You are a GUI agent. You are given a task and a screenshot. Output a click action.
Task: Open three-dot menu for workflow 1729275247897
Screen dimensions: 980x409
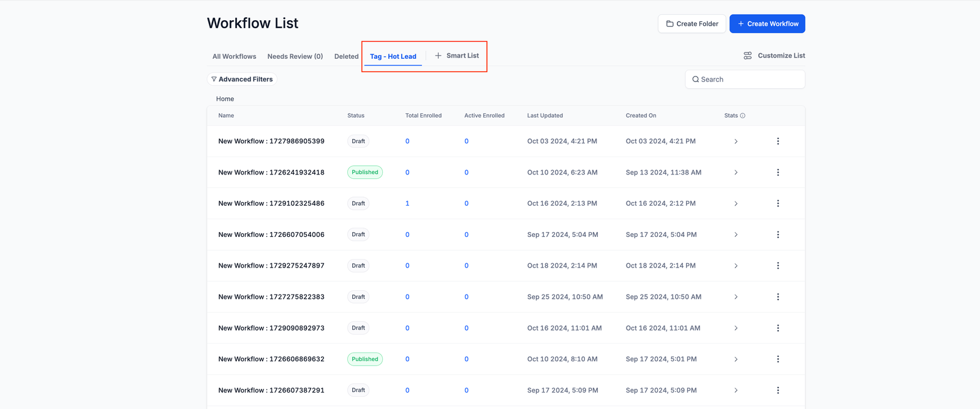pyautogui.click(x=778, y=266)
